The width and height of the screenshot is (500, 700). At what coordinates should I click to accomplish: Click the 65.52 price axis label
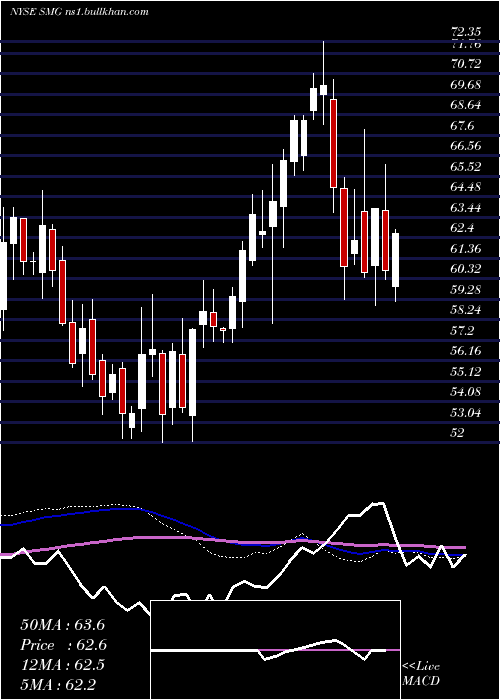[x=466, y=167]
